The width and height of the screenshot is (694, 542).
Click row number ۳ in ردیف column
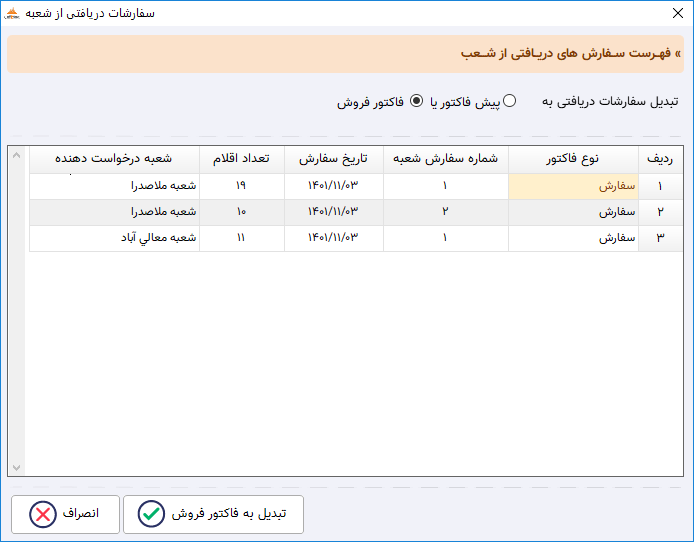[x=660, y=238]
